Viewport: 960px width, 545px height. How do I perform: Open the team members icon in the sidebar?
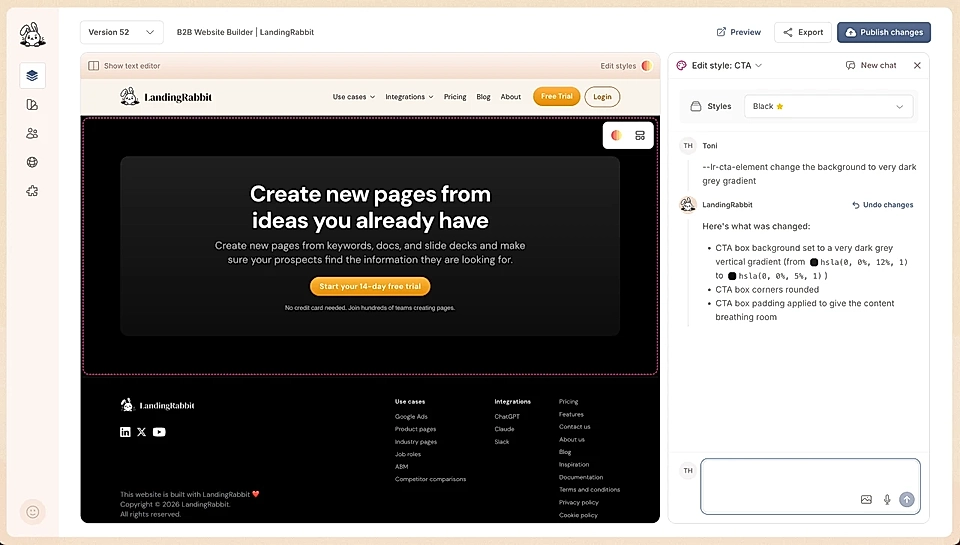(32, 133)
